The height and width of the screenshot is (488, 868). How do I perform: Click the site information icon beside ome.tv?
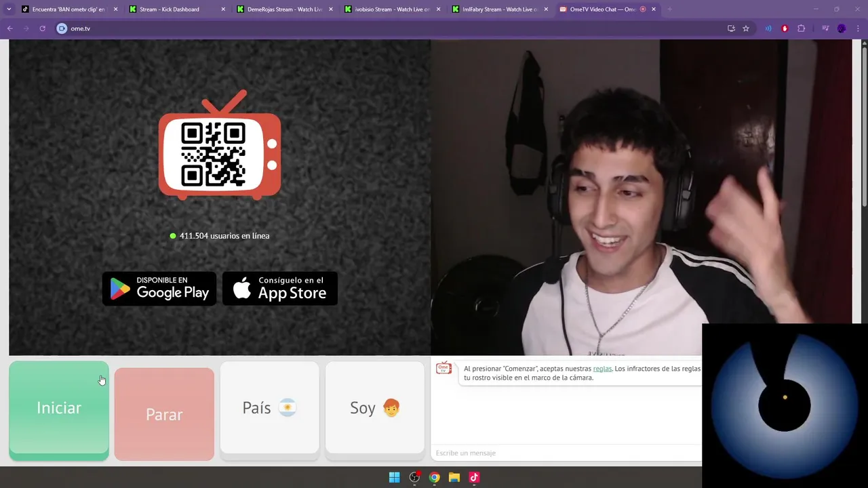pyautogui.click(x=62, y=28)
